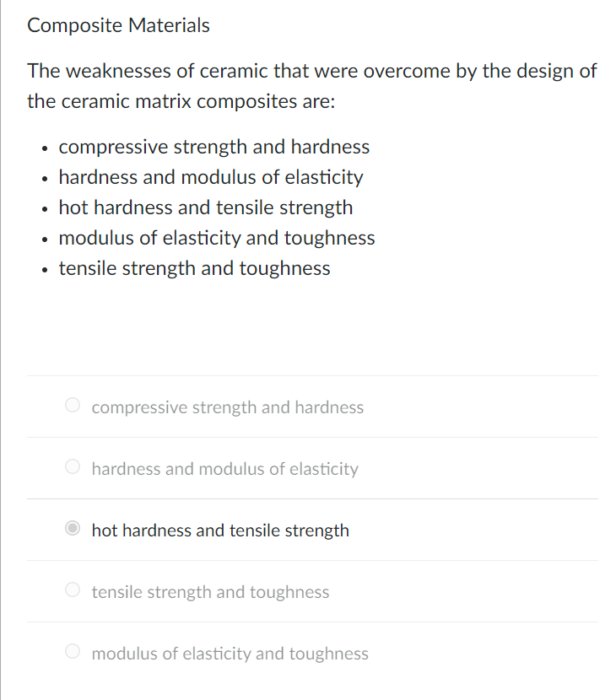The height and width of the screenshot is (700, 616).
Task: Click the modulus of elasticity radio circle
Action: pos(73,651)
